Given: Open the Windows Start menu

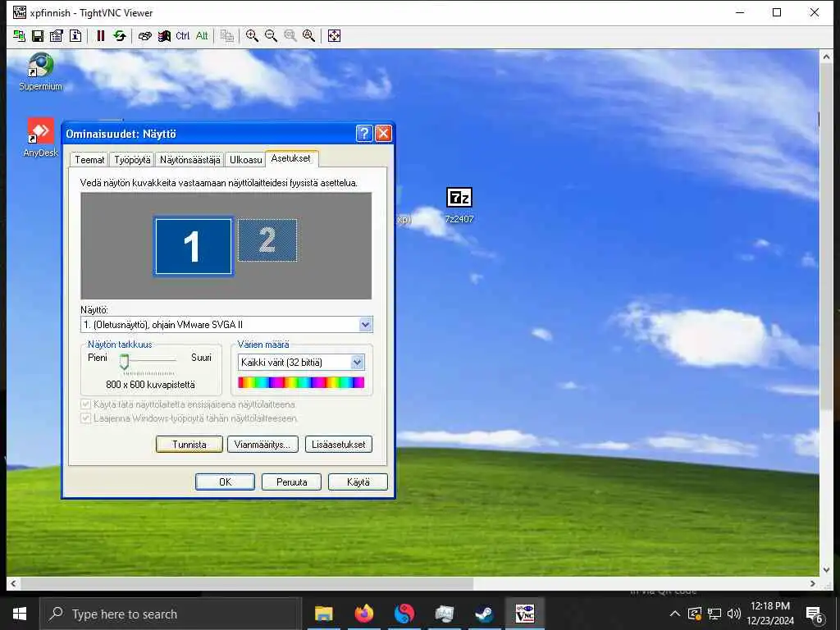Looking at the screenshot, I should 20,614.
